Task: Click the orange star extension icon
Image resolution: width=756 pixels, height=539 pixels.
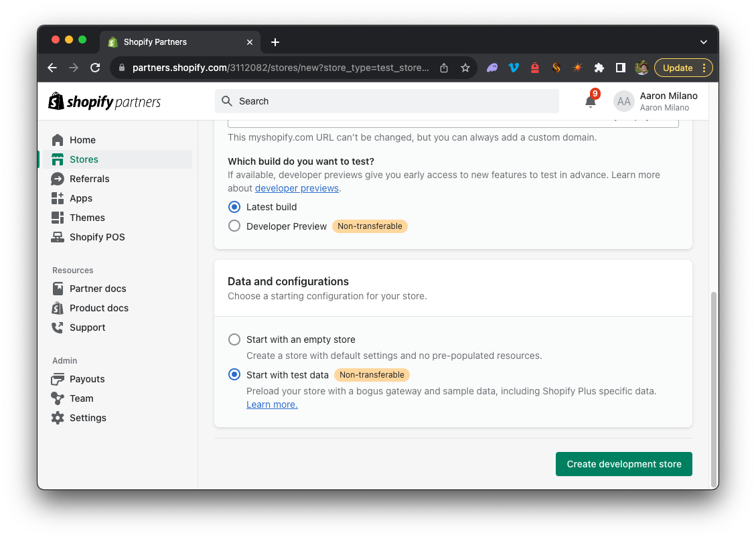Action: [x=577, y=68]
